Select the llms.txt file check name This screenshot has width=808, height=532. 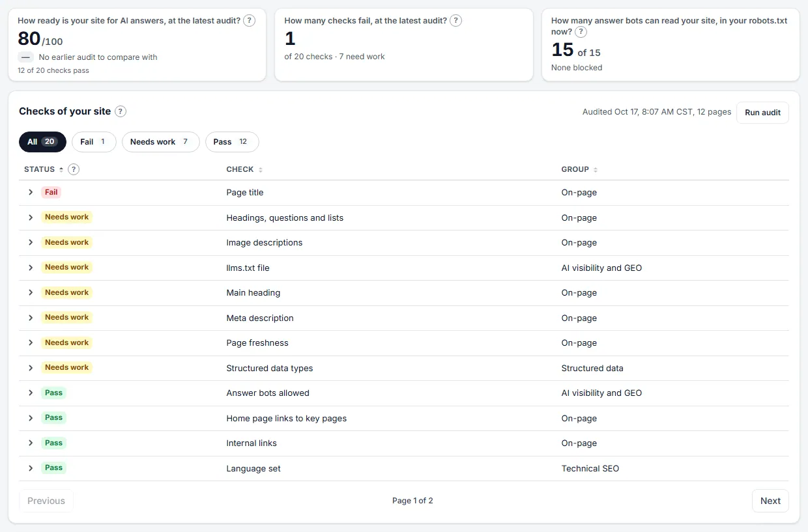coord(248,268)
